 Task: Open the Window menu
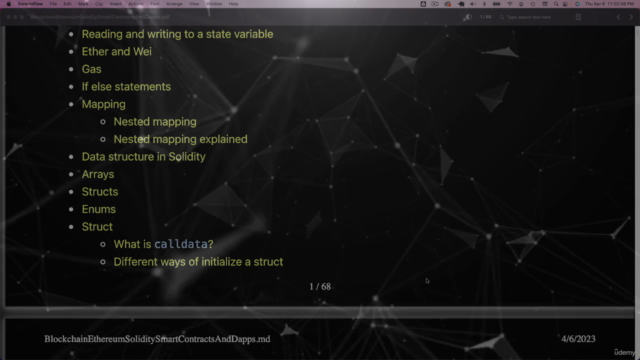tap(214, 4)
